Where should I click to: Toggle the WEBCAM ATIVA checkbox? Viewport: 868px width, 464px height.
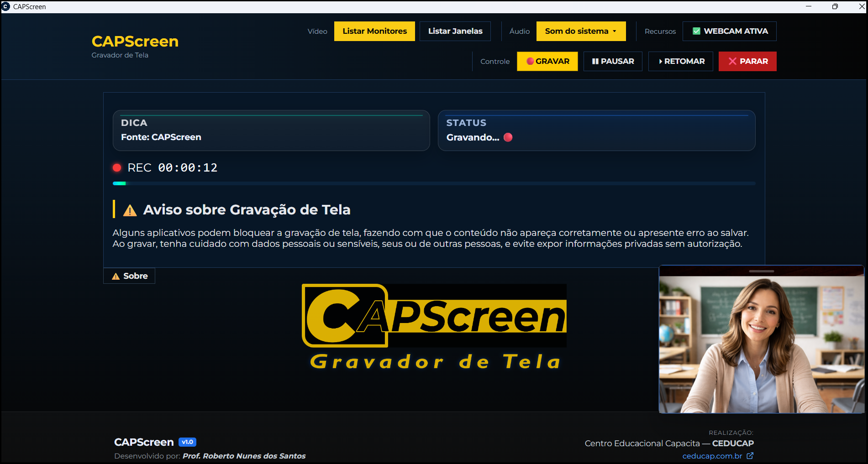(x=696, y=31)
